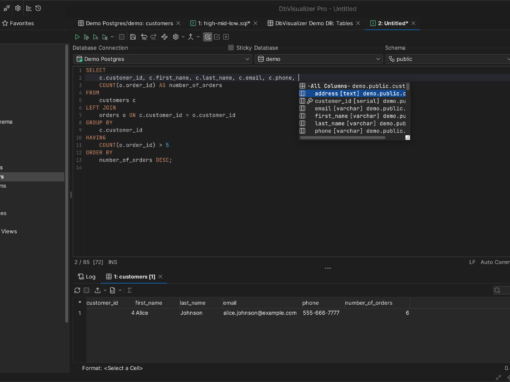Switch to the 1: high-mid-low.sql tab
This screenshot has height=382, width=510.
(220, 23)
